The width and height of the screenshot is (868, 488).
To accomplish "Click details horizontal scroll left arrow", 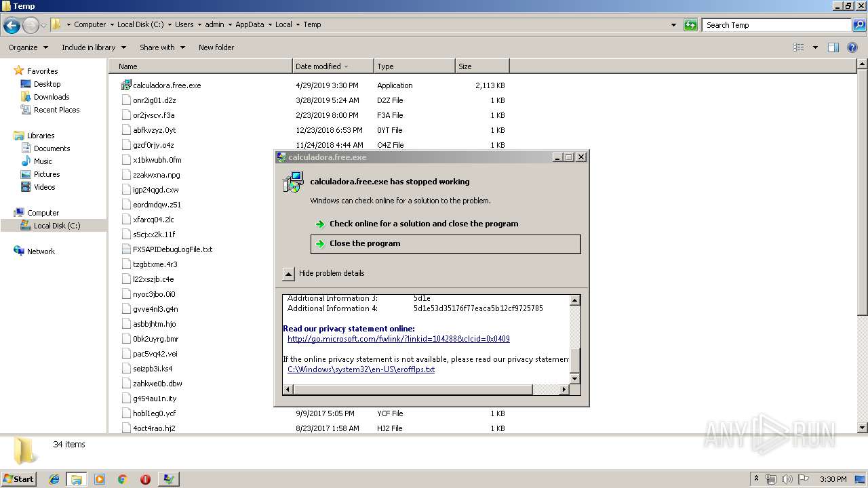I will click(x=288, y=389).
